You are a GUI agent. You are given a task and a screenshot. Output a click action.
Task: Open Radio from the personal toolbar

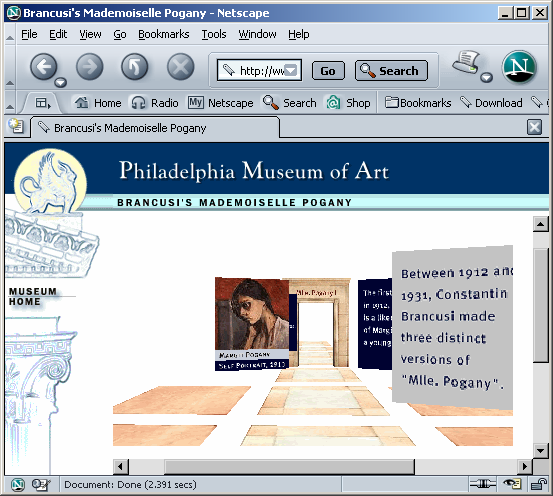[154, 103]
